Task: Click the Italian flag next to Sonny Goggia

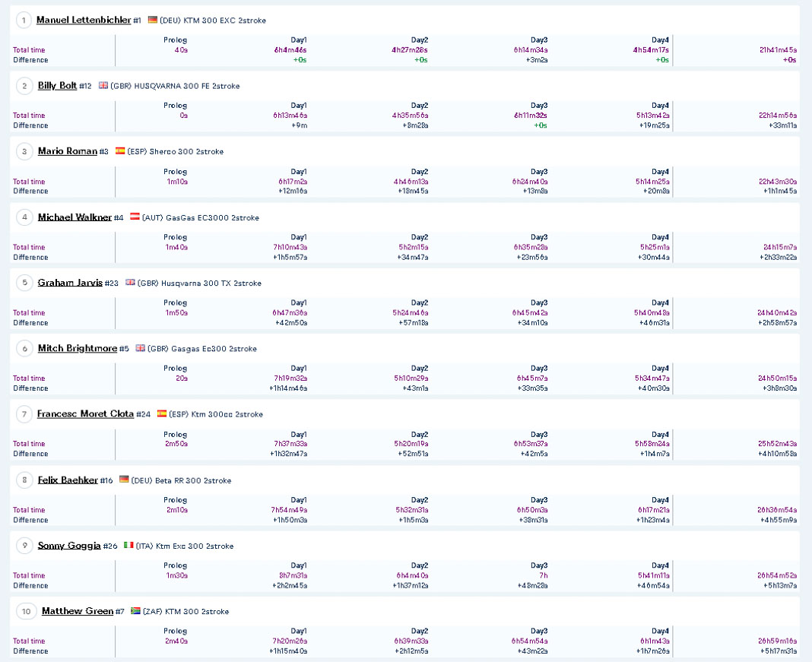Action: point(128,545)
